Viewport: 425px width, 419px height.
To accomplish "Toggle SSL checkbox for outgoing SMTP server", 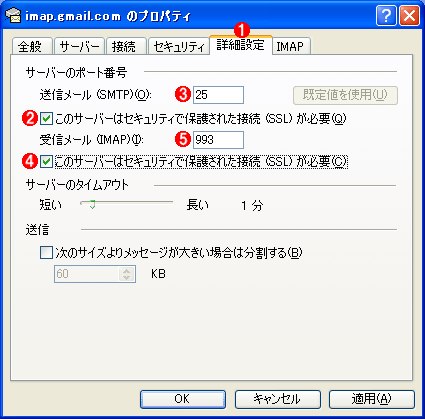I will pyautogui.click(x=46, y=118).
